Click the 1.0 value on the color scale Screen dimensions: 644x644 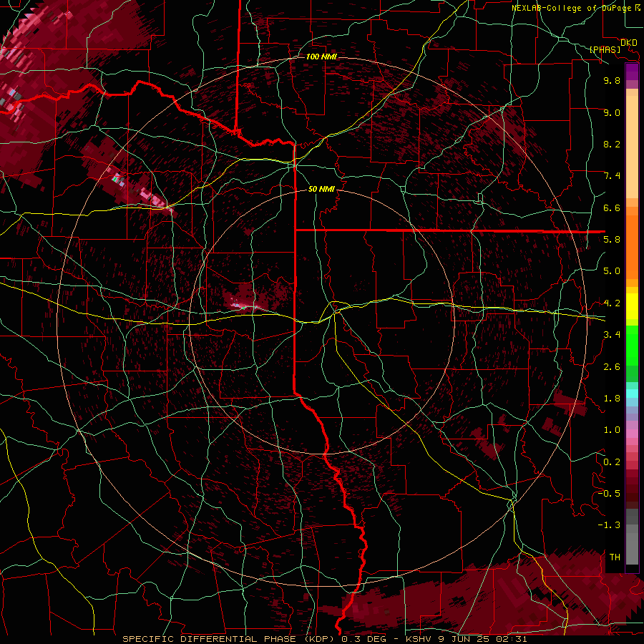(612, 430)
